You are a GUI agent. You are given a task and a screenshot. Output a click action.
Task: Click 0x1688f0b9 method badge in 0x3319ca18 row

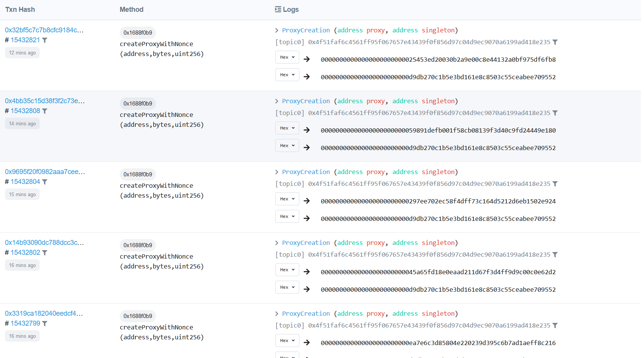(x=138, y=316)
